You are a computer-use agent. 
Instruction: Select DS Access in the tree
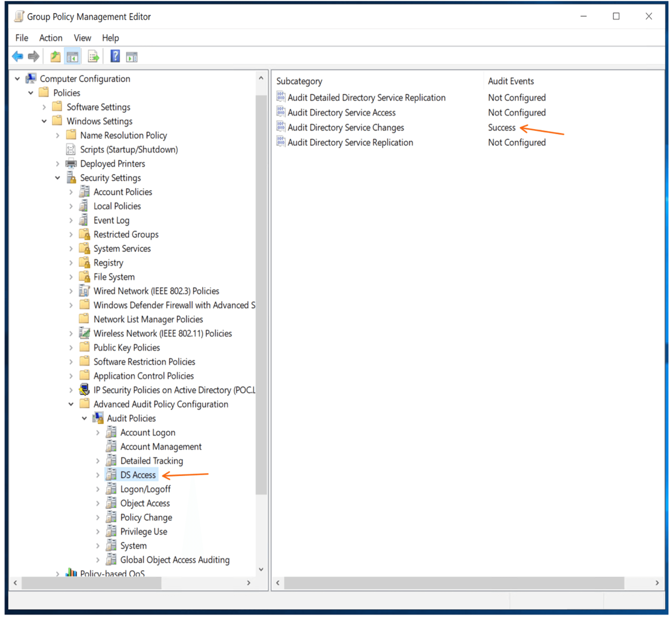[138, 475]
